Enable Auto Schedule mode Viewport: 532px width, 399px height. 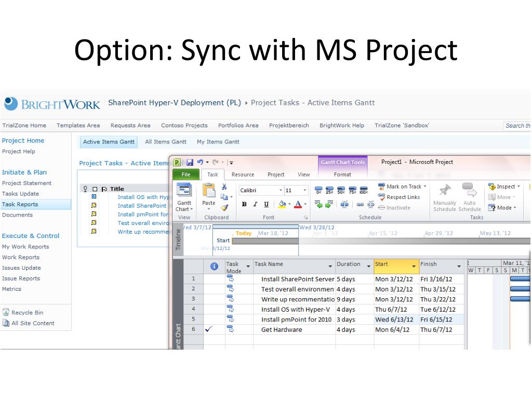tap(469, 197)
